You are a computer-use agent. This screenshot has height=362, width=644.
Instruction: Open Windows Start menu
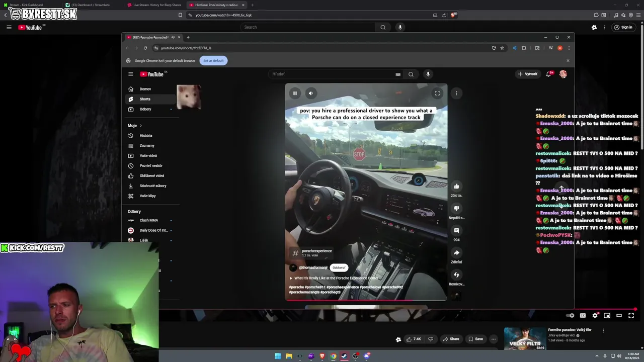click(x=278, y=356)
